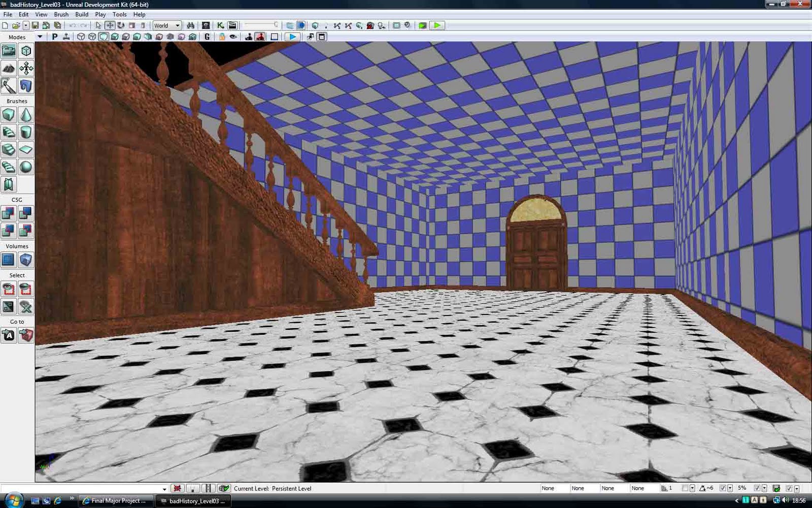Screen dimensions: 812x508
Task: Open the Build menu
Action: coord(81,14)
